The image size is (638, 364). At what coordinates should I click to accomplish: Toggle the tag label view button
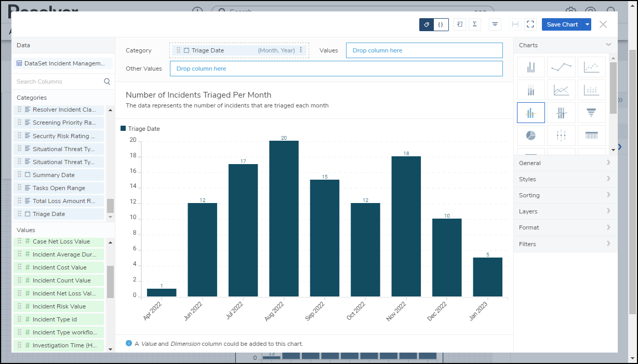pyautogui.click(x=427, y=24)
